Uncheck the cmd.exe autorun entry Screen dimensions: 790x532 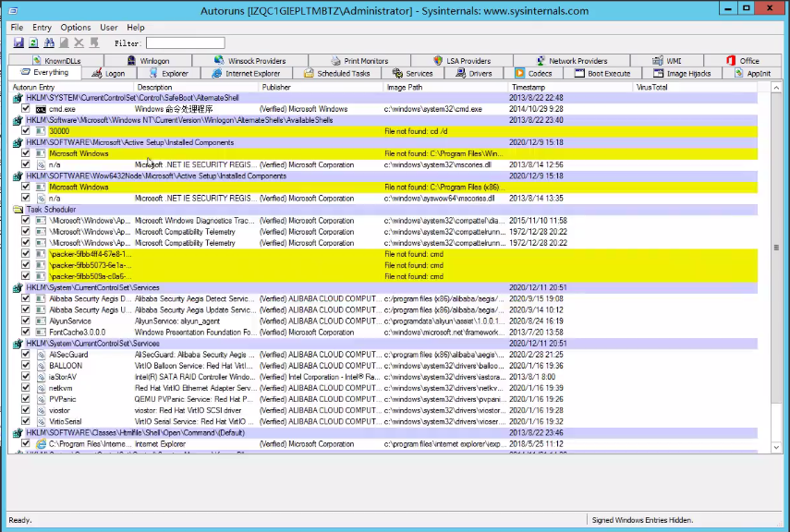tap(25, 108)
